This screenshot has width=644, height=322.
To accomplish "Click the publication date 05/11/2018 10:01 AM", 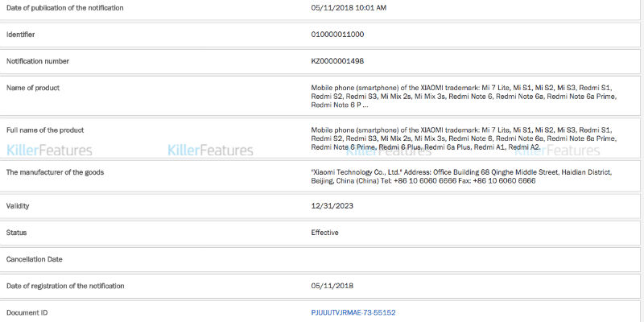I will point(349,8).
